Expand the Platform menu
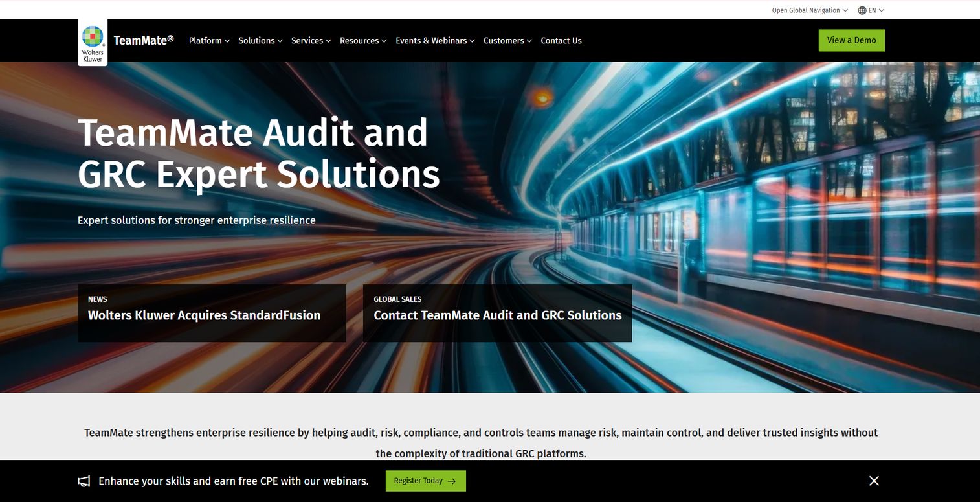The width and height of the screenshot is (980, 502). click(209, 41)
